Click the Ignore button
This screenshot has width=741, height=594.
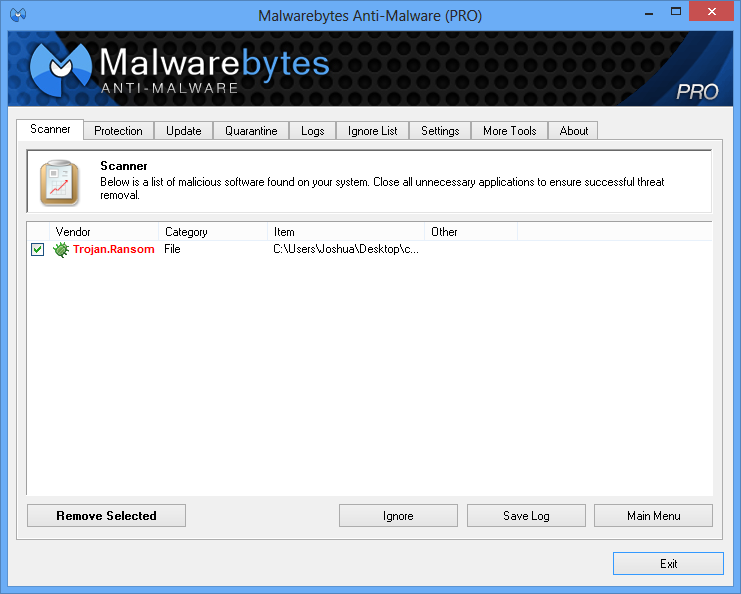click(398, 516)
